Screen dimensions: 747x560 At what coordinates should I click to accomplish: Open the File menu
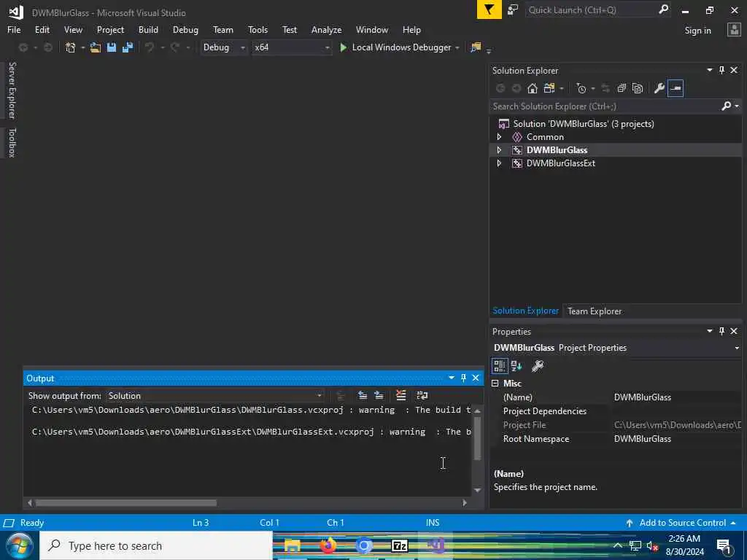coord(14,29)
